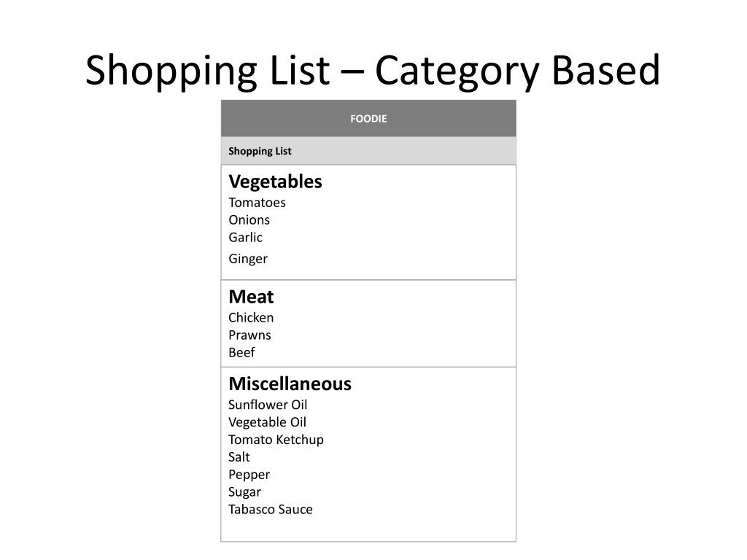Viewport: 747px width, 560px height.
Task: Open the Miscellaneous category heading
Action: tap(290, 384)
